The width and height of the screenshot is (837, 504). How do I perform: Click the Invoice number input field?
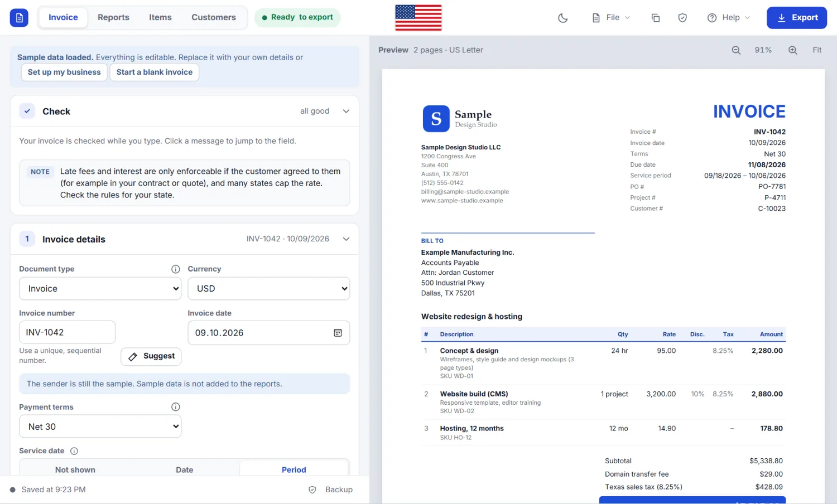point(68,332)
